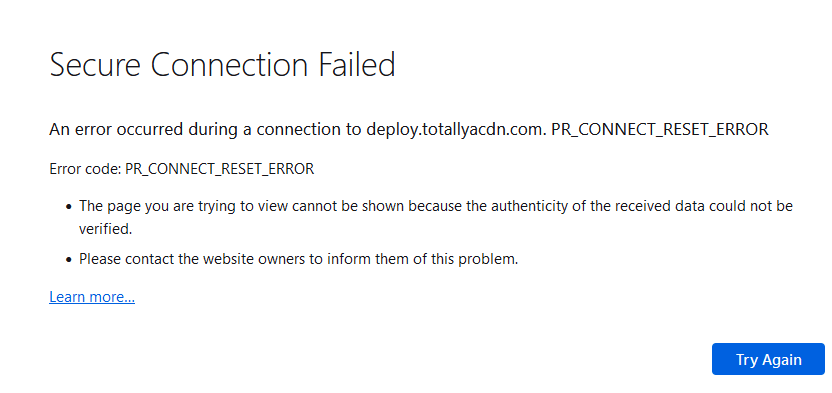Image resolution: width=832 pixels, height=393 pixels.
Task: Click the 'Error code:' label
Action: (x=85, y=169)
